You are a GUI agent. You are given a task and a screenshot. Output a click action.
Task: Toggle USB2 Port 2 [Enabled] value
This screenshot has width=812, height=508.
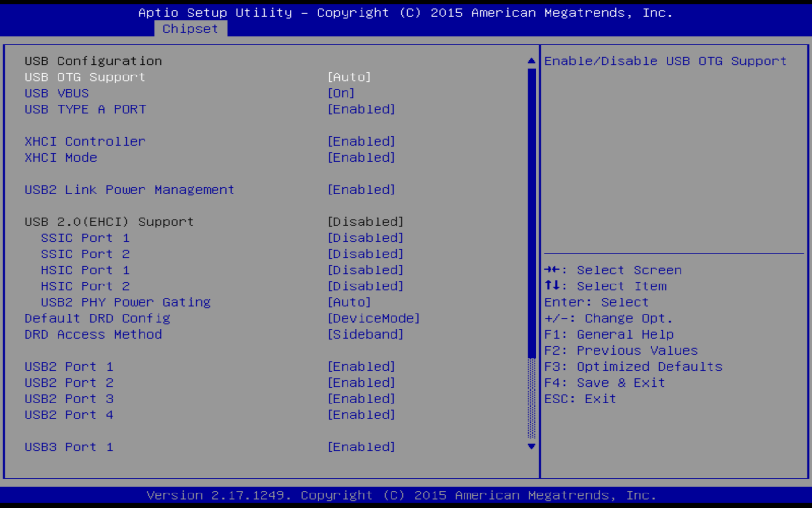coord(361,383)
